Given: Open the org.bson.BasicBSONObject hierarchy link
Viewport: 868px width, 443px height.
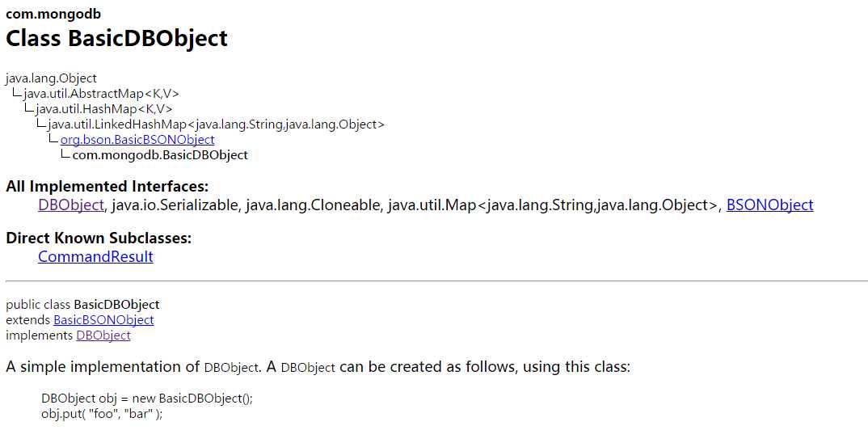Looking at the screenshot, I should 137,140.
